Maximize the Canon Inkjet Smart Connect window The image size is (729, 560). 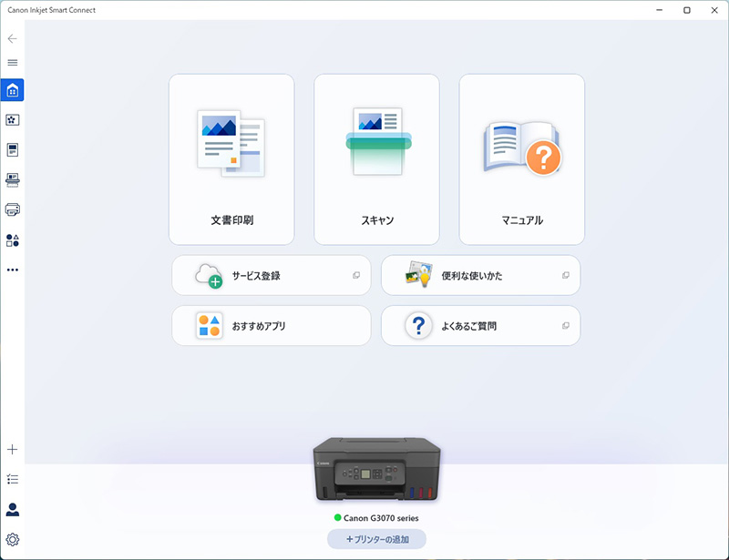point(687,10)
